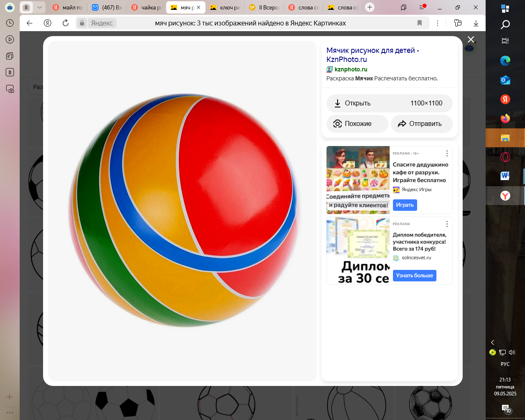
Task: Open Windows search
Action: 505,25
